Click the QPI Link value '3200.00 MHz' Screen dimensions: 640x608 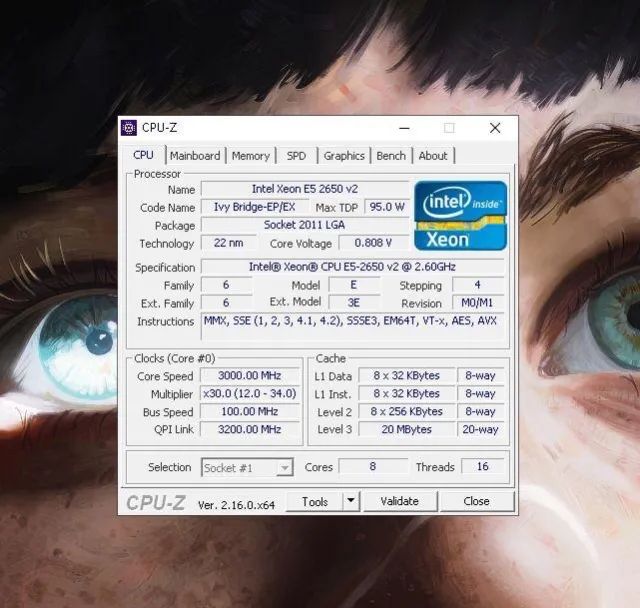click(250, 429)
